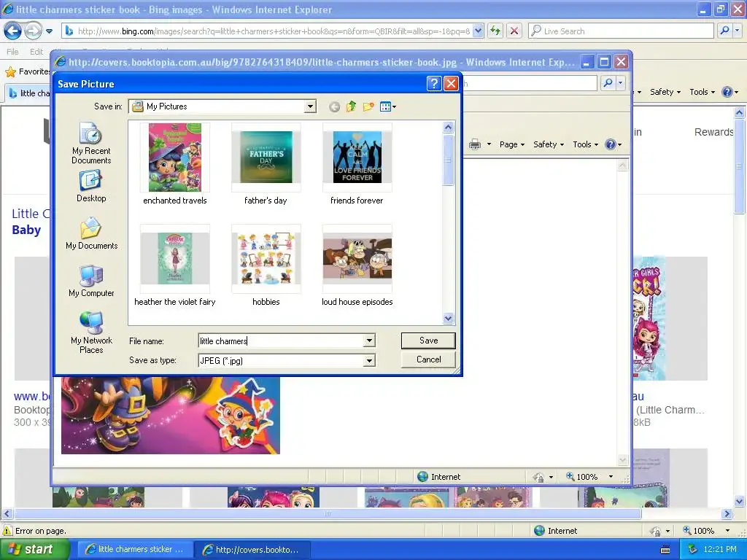The height and width of the screenshot is (560, 747).
Task: Click the file list scroll down arrow
Action: coord(449,318)
